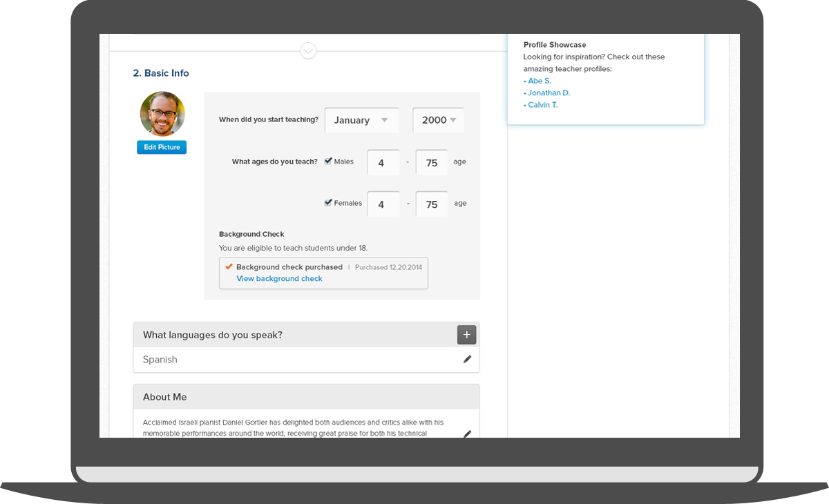Toggle the Males teaching option off
The image size is (829, 504).
328,160
